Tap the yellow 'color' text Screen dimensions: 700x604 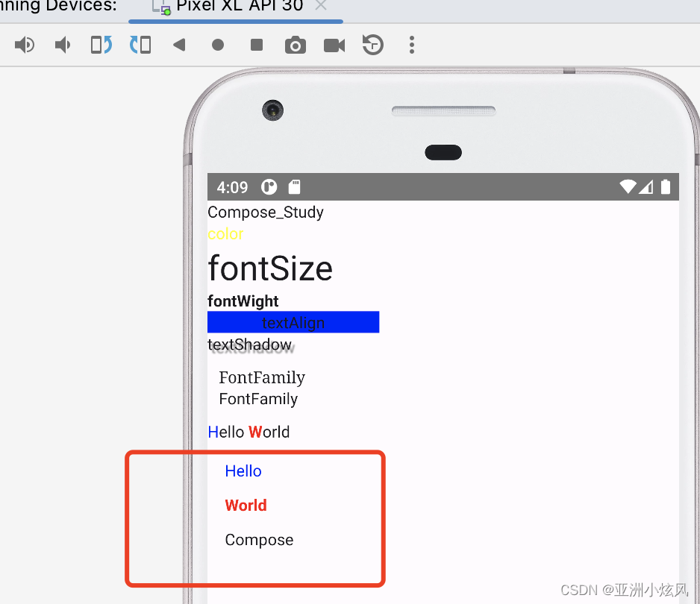[x=225, y=233]
